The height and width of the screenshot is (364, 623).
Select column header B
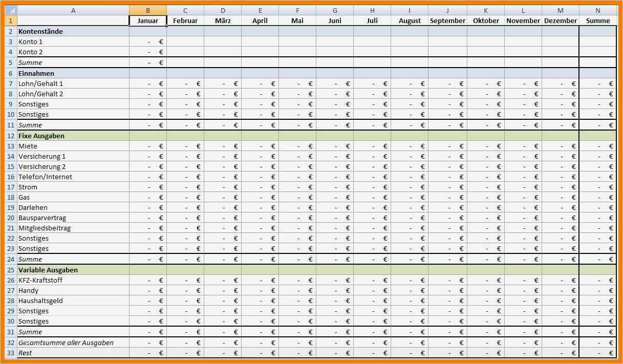tap(147, 9)
